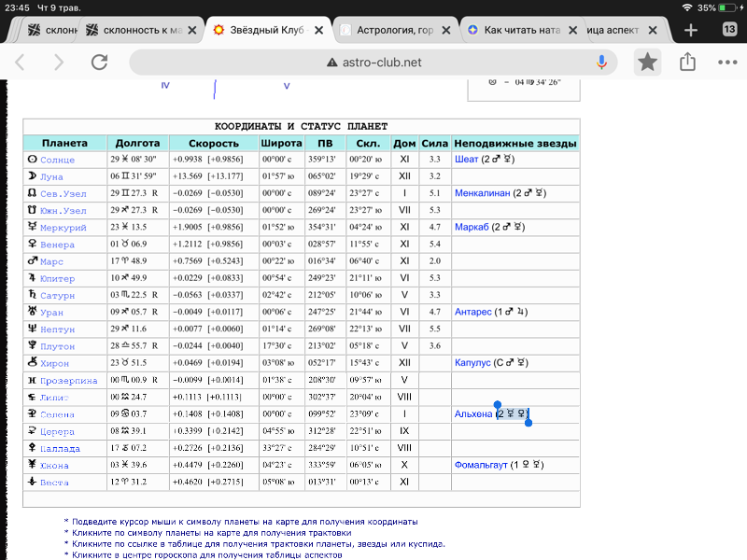Reload the astro-club.net page
The image size is (747, 560).
point(99,63)
